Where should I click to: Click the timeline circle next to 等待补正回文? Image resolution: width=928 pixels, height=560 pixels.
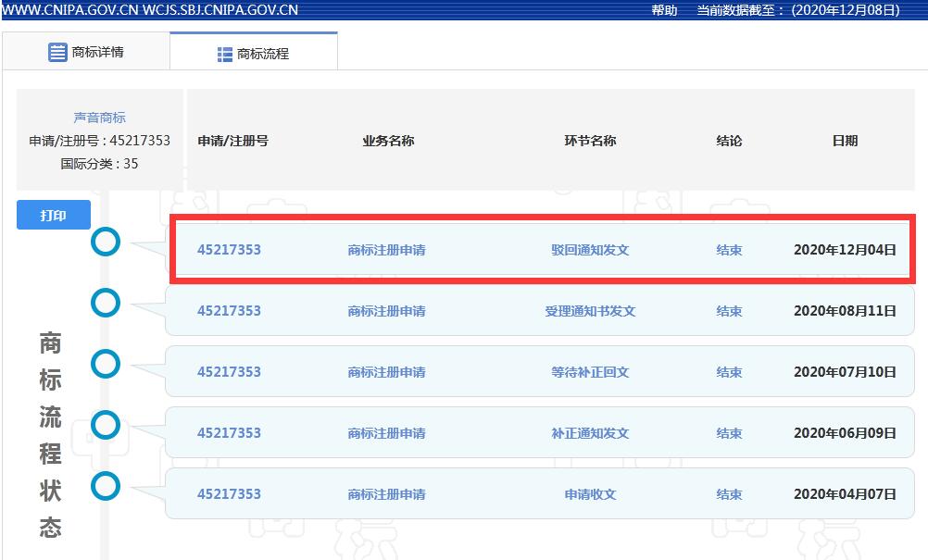pos(106,364)
